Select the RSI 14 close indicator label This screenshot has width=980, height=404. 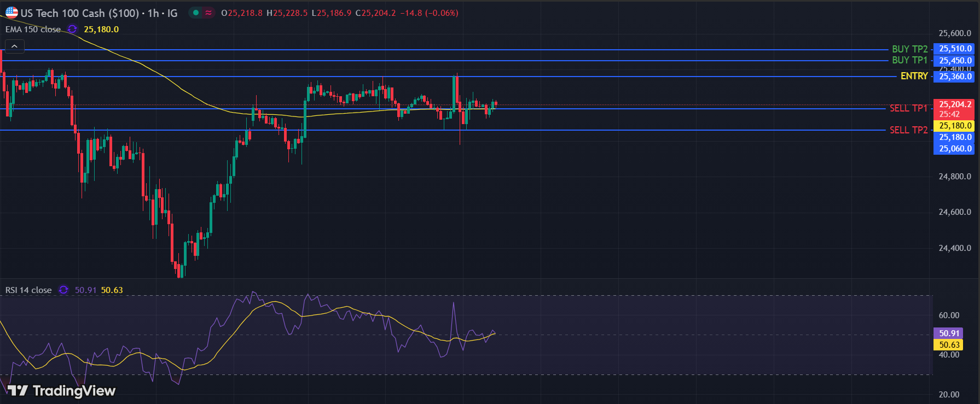pos(28,290)
